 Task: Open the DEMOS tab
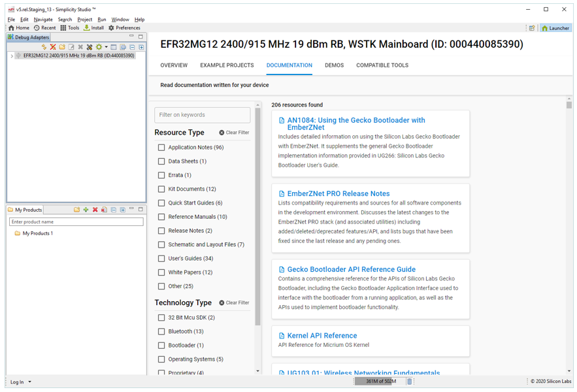334,65
